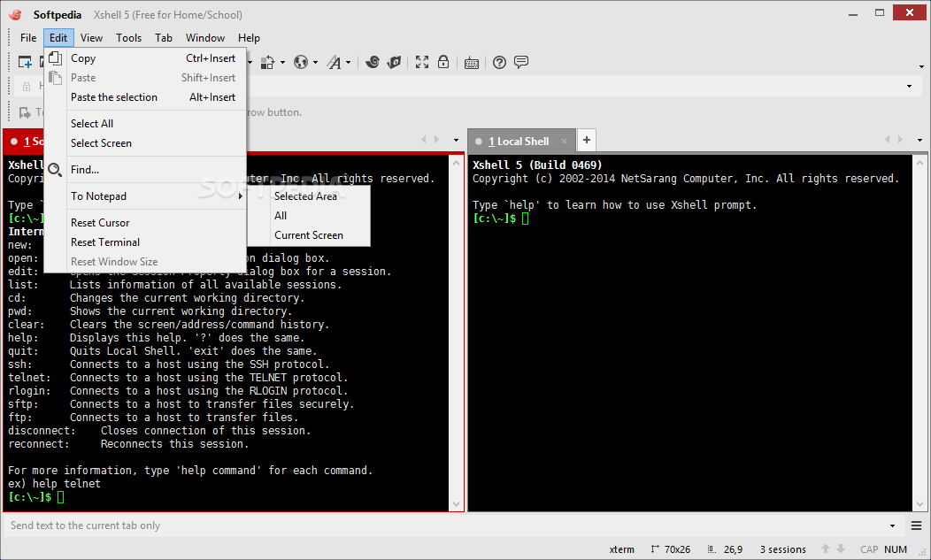Choose Select Screen in Edit menu
Image resolution: width=931 pixels, height=560 pixels.
point(145,143)
